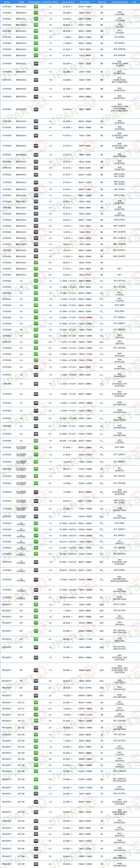Click the ON icon in the Berlingo 9HE (DV6DBM) row

(36, 146)
